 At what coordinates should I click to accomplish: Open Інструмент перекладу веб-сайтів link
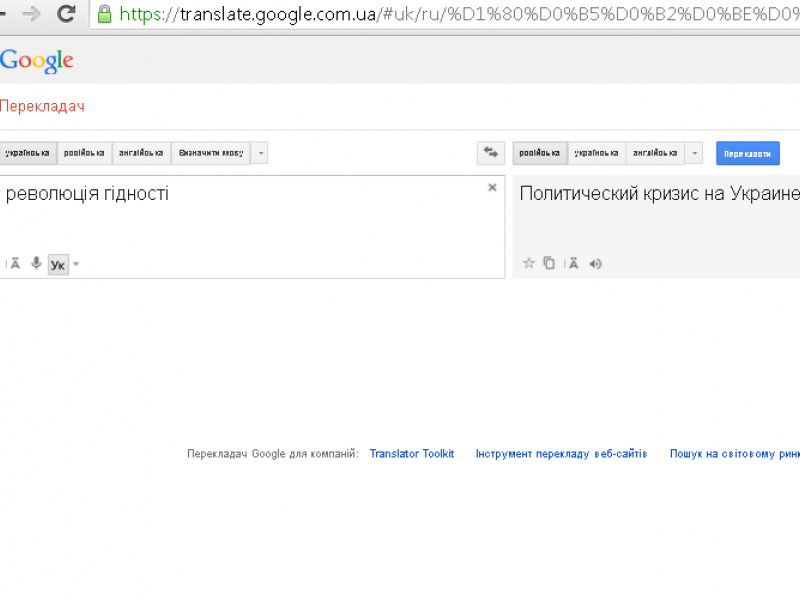coord(561,454)
